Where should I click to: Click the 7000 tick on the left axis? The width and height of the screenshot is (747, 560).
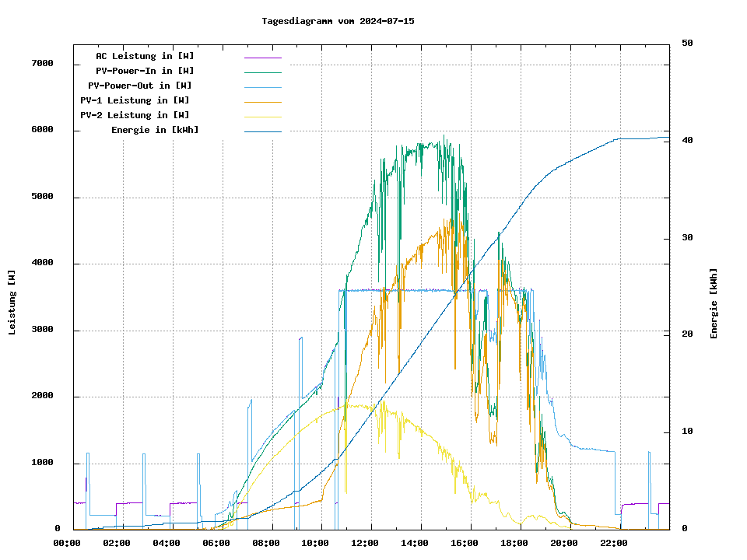pos(41,64)
